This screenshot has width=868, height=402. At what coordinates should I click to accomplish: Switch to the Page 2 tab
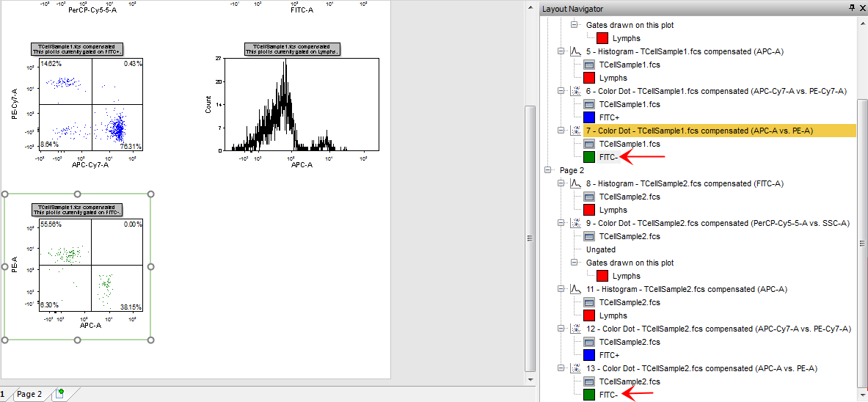[x=29, y=394]
